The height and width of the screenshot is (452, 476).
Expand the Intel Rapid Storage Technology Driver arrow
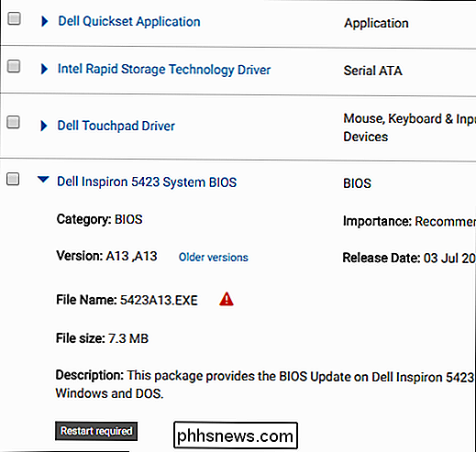44,69
